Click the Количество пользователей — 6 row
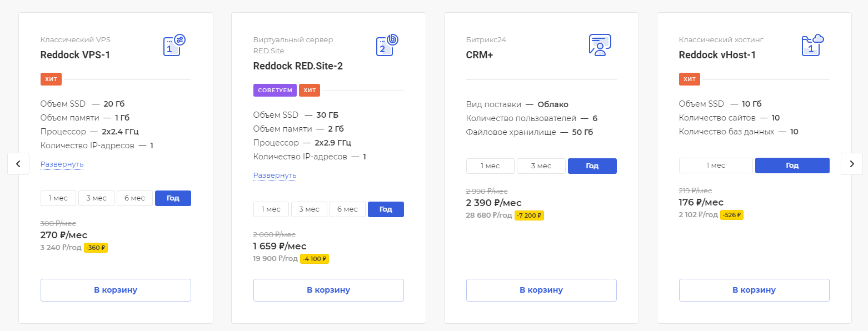 [x=532, y=118]
